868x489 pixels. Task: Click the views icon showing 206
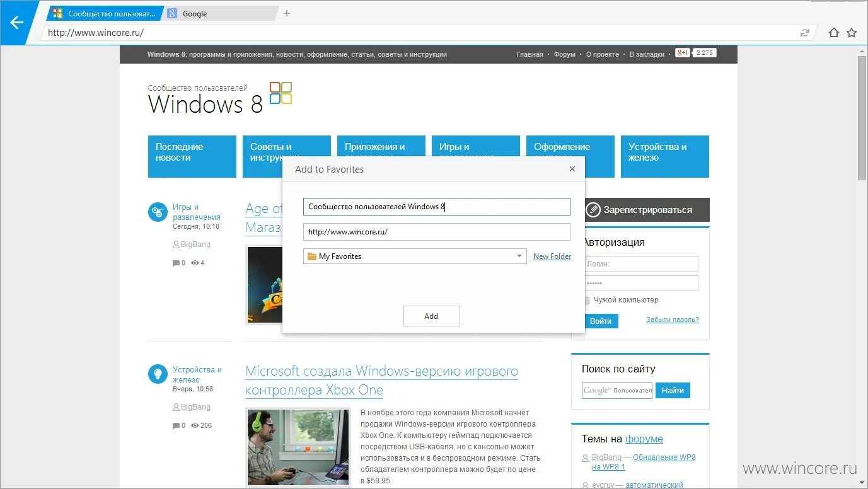(195, 426)
